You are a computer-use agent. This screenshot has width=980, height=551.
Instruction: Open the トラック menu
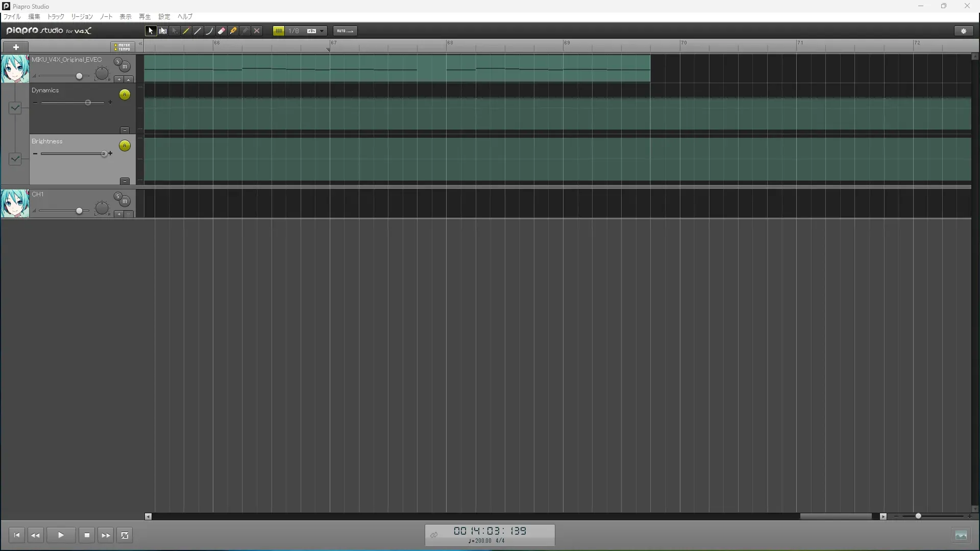coord(56,17)
